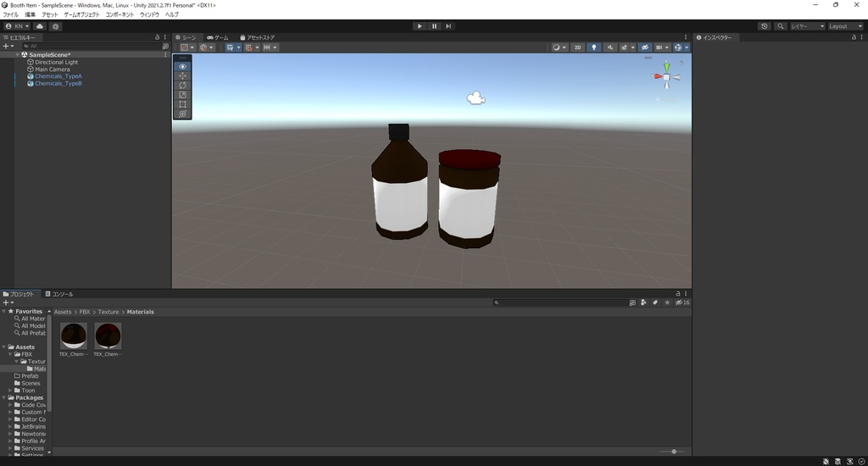Screen dimensions: 868x466
Task: Click the search-by-type icon in Project panel
Action: click(643, 302)
